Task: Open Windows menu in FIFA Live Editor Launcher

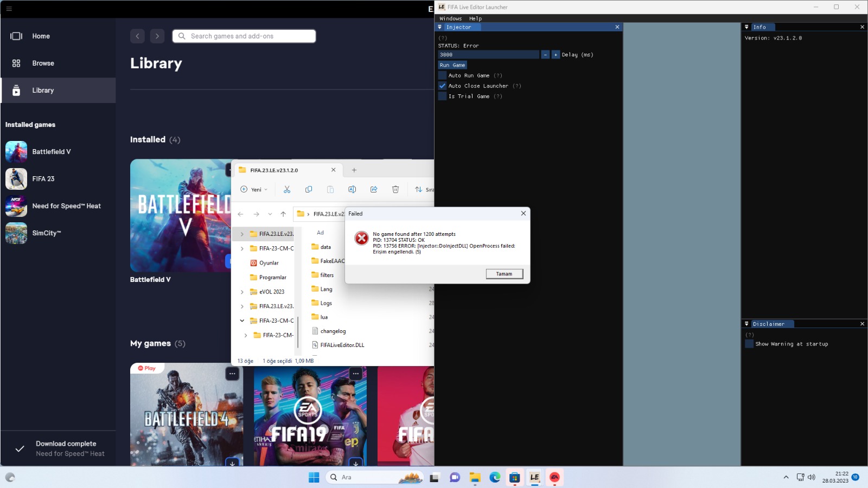Action: (451, 18)
